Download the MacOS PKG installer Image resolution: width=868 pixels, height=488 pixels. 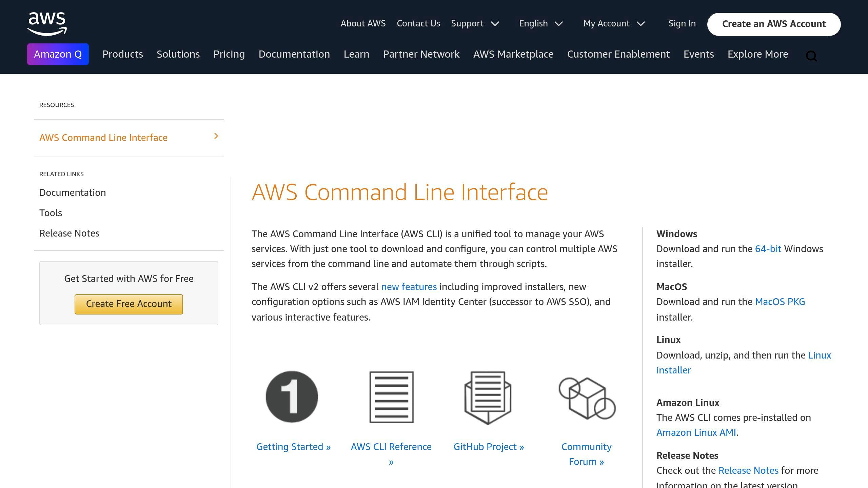(780, 302)
